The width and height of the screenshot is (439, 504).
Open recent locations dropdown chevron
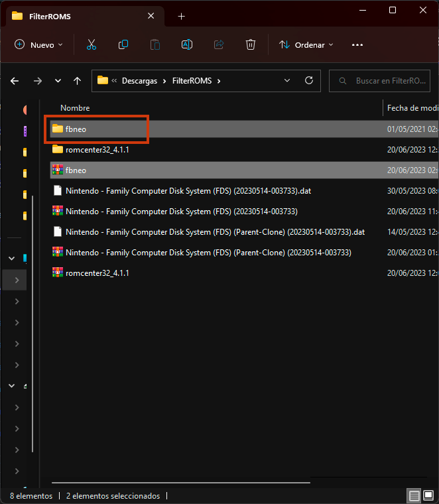(58, 81)
